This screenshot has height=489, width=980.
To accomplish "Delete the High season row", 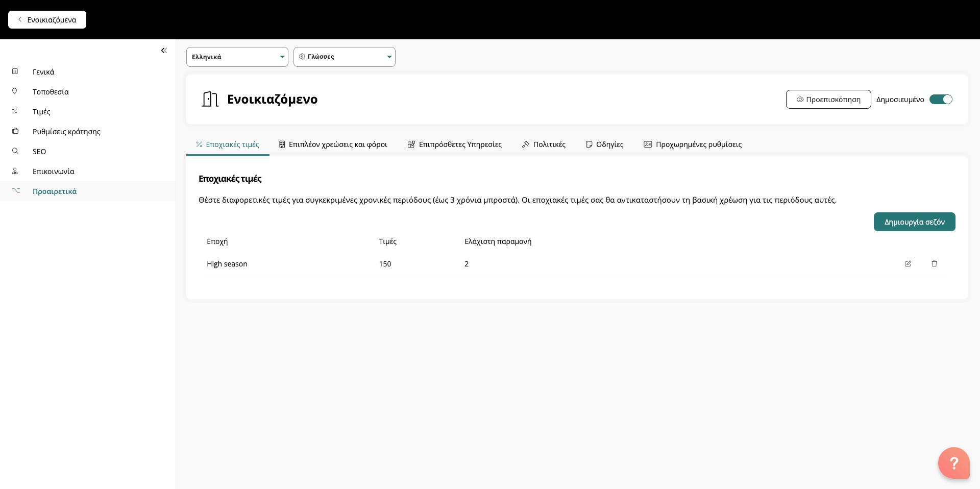I will [x=934, y=264].
